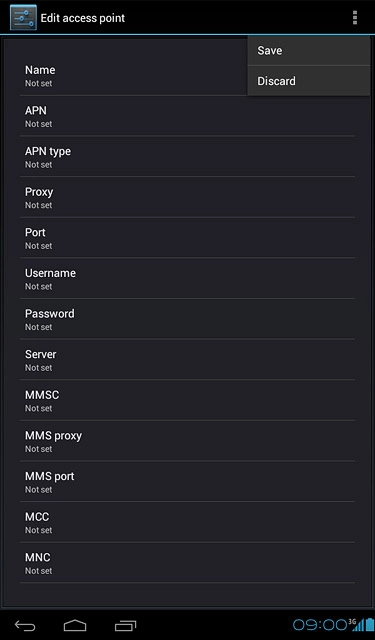The height and width of the screenshot is (640, 375).
Task: Open the MMSC setting
Action: click(188, 400)
